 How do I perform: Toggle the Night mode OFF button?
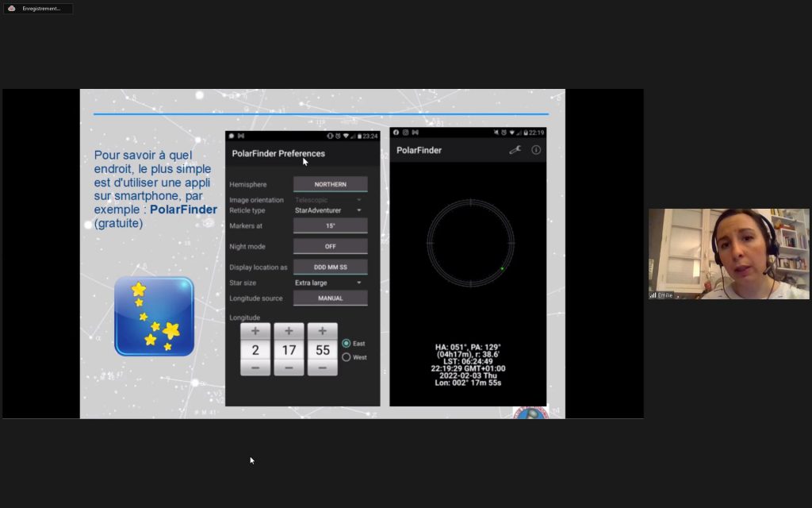(331, 246)
